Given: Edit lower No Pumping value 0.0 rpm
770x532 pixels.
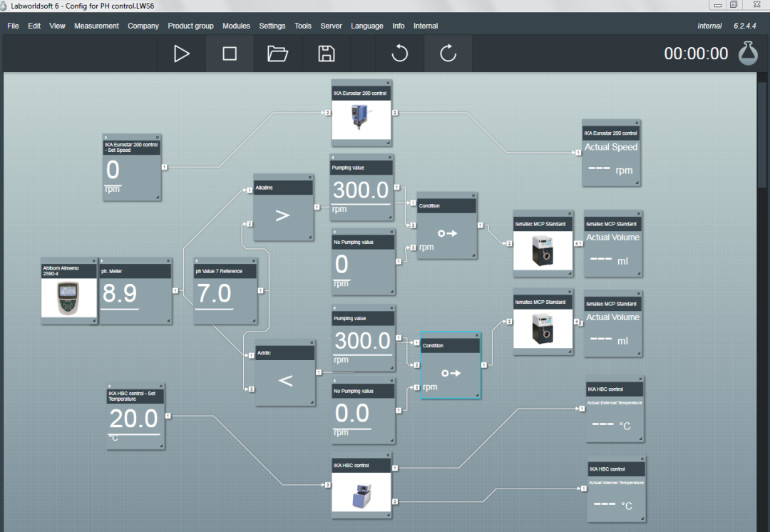Looking at the screenshot, I should [x=352, y=414].
